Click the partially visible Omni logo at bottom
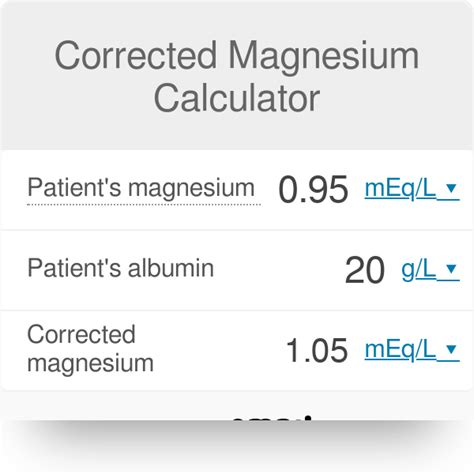 (272, 417)
